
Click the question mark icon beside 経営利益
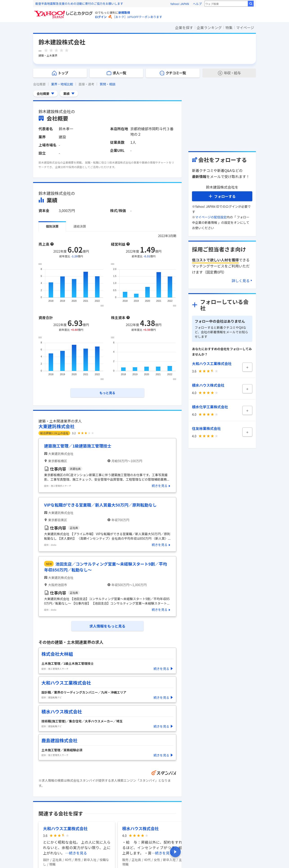(128, 244)
